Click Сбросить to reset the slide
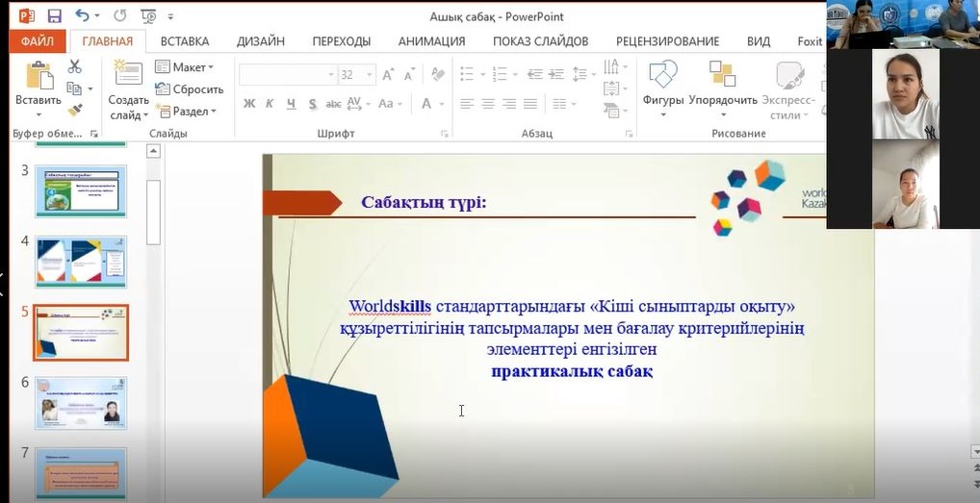Image resolution: width=980 pixels, height=503 pixels. pyautogui.click(x=189, y=89)
